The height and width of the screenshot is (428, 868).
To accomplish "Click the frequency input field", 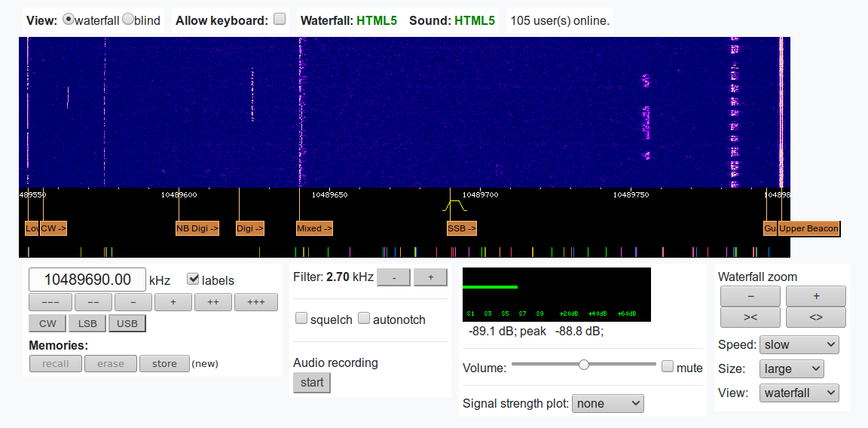I will click(x=87, y=280).
